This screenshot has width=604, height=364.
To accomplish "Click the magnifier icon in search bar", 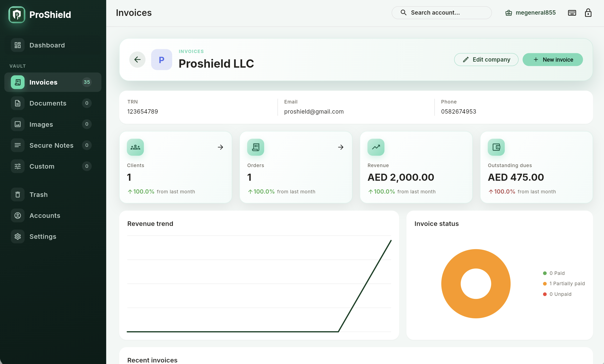I will click(404, 13).
